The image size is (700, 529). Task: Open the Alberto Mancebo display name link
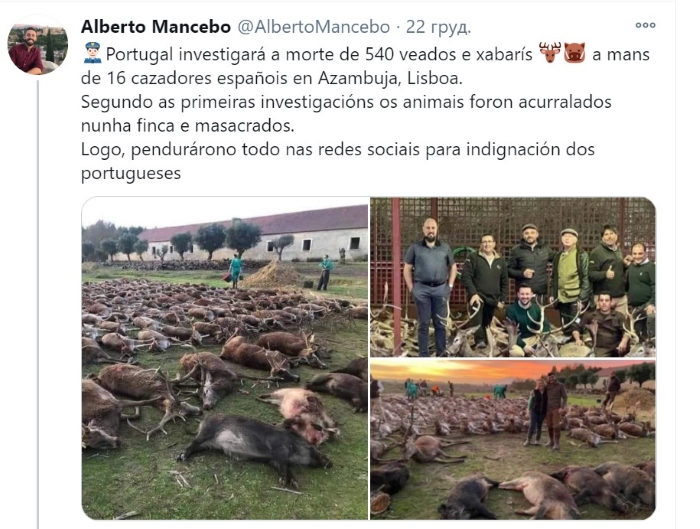(156, 27)
